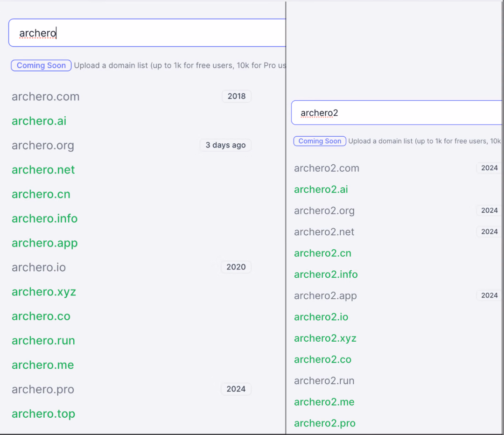This screenshot has width=504, height=435.
Task: Open the available domain archero2.ai
Action: pos(321,189)
